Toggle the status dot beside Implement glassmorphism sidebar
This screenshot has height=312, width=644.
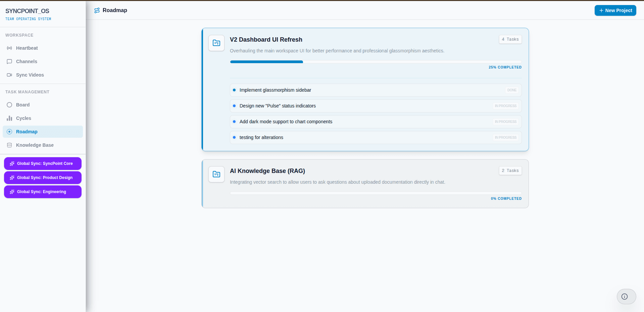[234, 90]
